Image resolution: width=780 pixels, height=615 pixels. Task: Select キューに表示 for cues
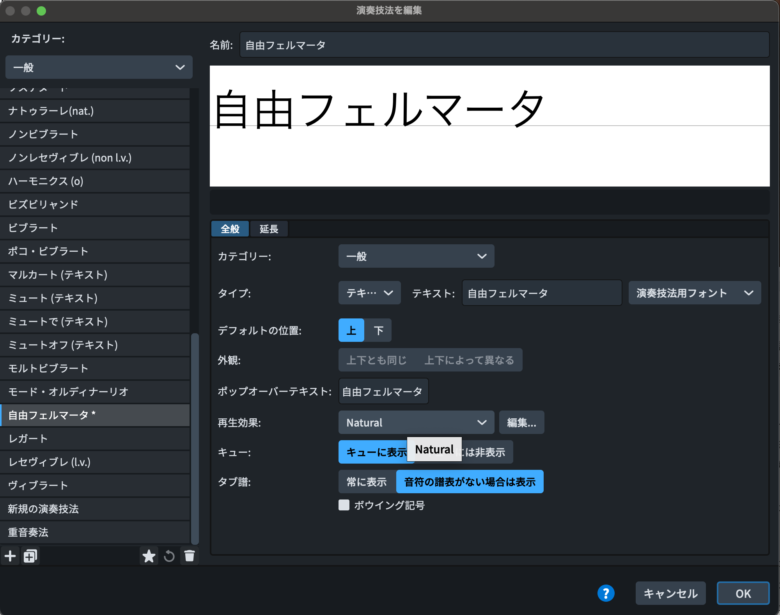[374, 452]
